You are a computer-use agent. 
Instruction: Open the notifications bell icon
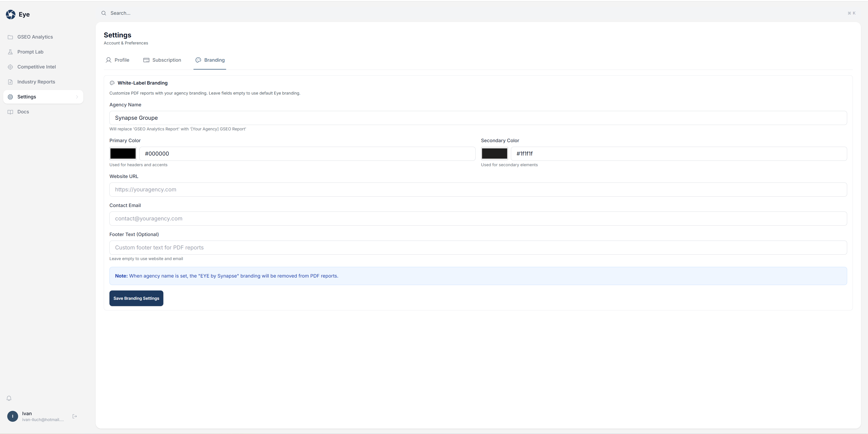click(9, 398)
